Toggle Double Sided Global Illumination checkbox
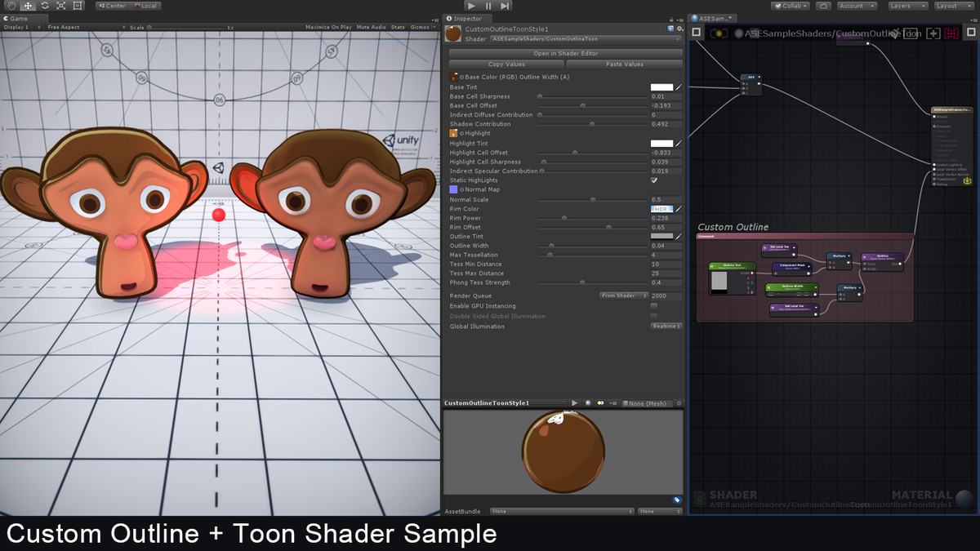Image resolution: width=980 pixels, height=551 pixels. tap(654, 316)
